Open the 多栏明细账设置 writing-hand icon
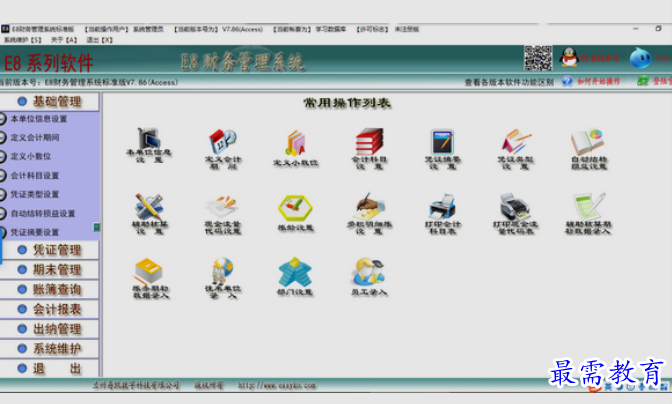This screenshot has height=404, width=672. coord(369,213)
